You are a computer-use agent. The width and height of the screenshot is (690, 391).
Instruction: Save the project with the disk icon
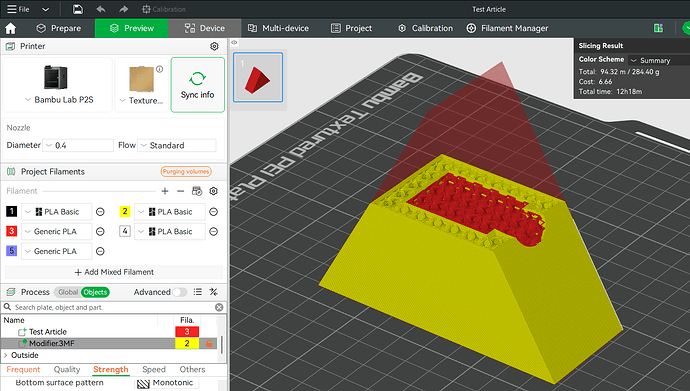(x=78, y=9)
